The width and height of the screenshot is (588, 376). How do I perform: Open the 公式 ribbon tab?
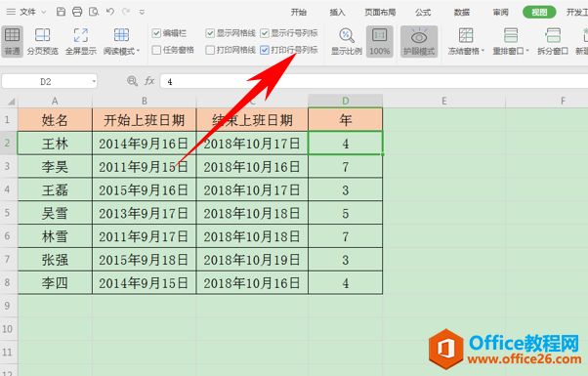coord(423,13)
